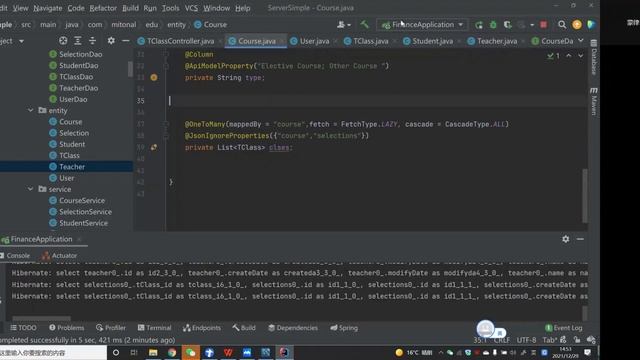Switch to the Actuator tab

pyautogui.click(x=60, y=256)
